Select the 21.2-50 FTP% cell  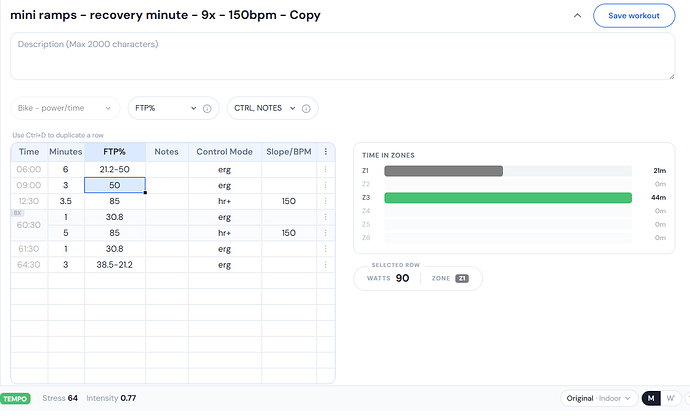115,169
